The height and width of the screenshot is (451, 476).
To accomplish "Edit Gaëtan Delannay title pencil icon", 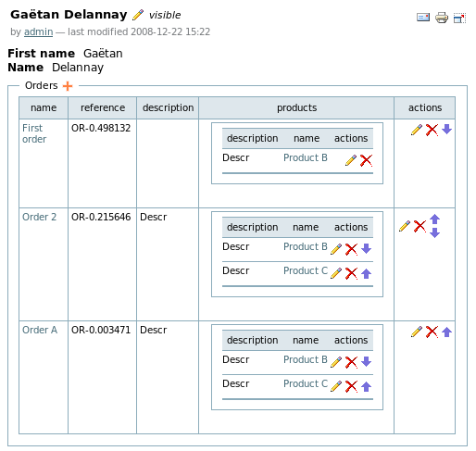I will coord(138,15).
